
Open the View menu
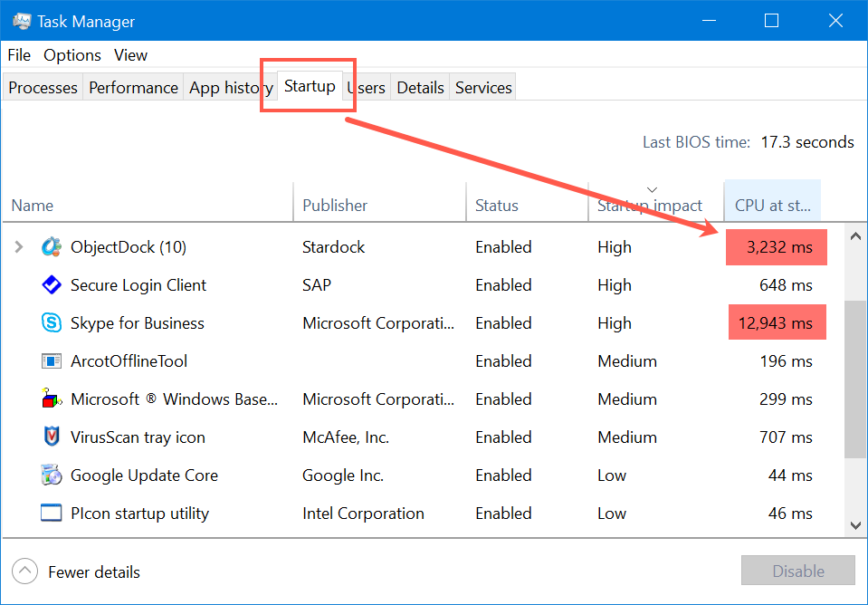(130, 55)
